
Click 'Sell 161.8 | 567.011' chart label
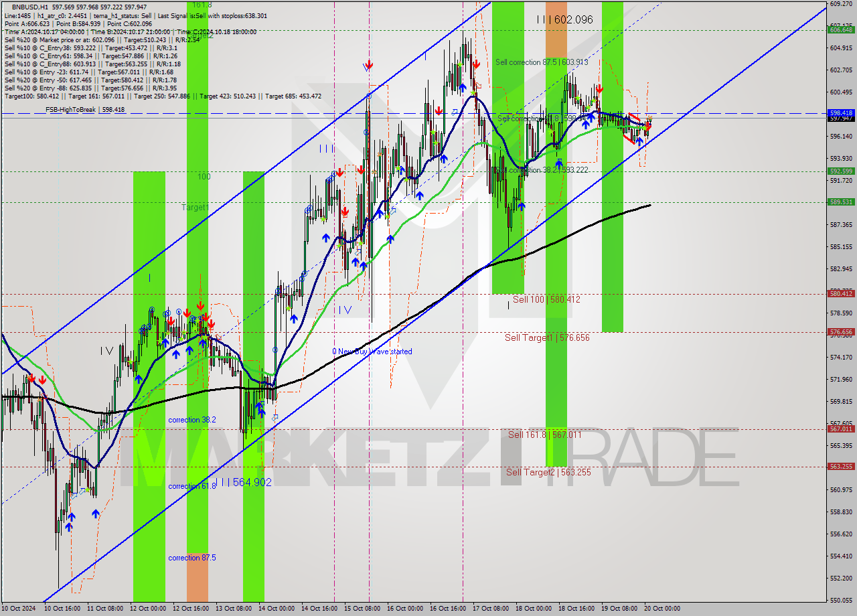(544, 435)
